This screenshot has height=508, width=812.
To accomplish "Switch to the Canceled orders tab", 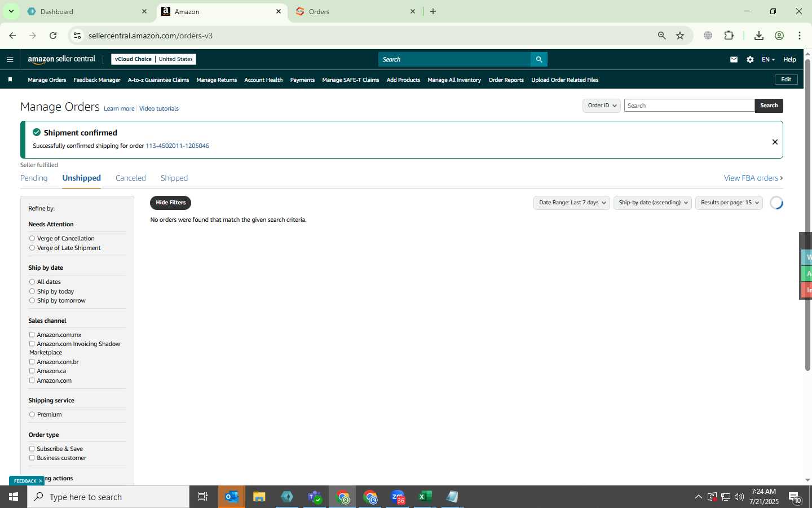I will tap(131, 178).
